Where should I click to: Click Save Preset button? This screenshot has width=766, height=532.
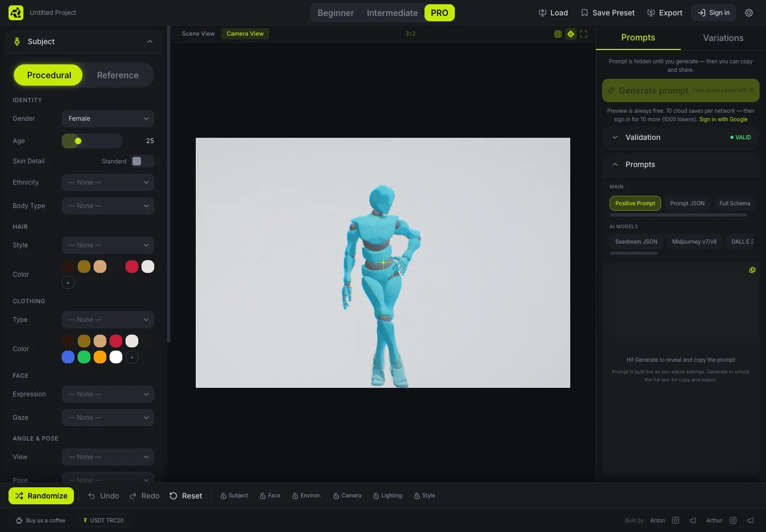click(607, 13)
